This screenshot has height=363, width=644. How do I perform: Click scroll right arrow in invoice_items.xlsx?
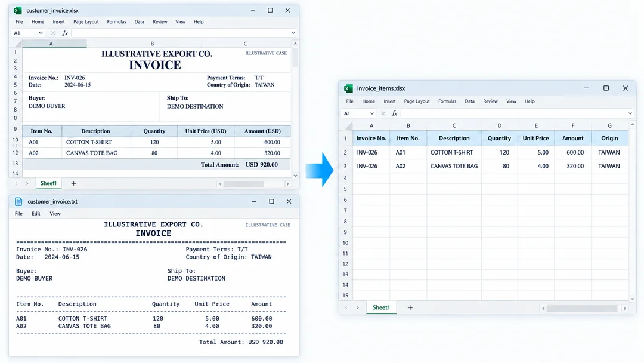pyautogui.click(x=625, y=308)
